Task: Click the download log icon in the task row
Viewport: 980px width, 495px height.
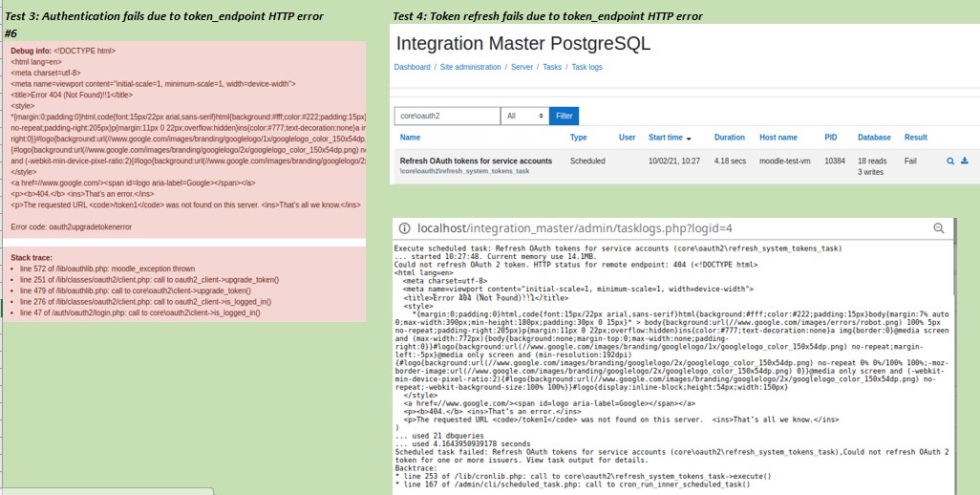Action: coord(964,161)
